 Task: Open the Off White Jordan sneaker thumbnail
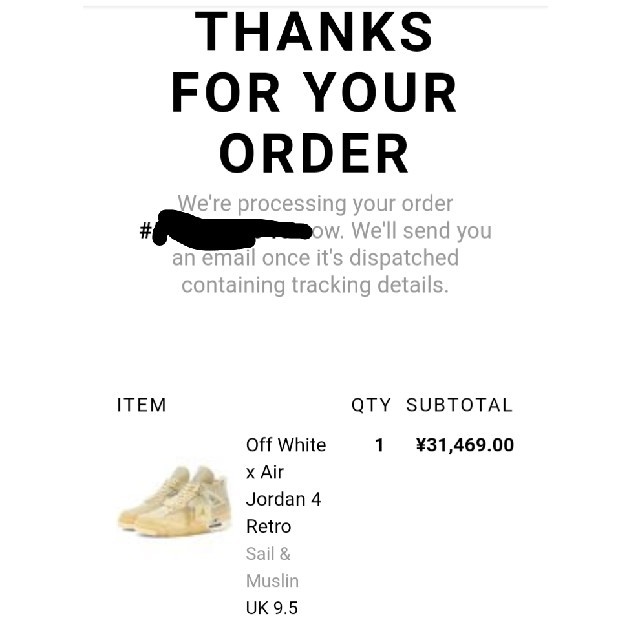click(x=175, y=501)
